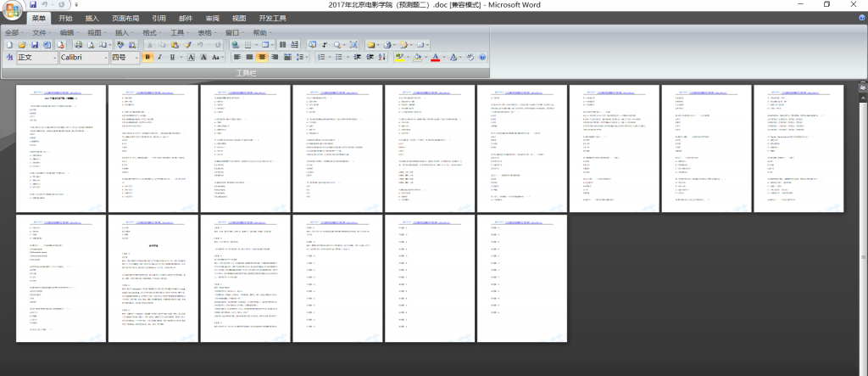The width and height of the screenshot is (868, 376).
Task: Click the Paste clipboard icon
Action: click(175, 44)
